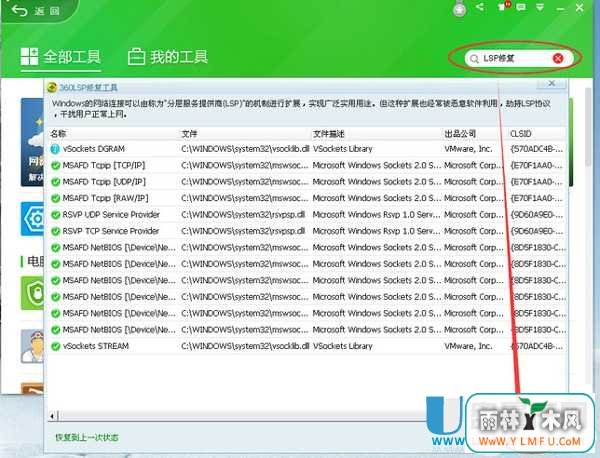The width and height of the screenshot is (600, 458).
Task: Click green check beside MSAFD Tcpip [UDP/IP]
Action: [55, 182]
